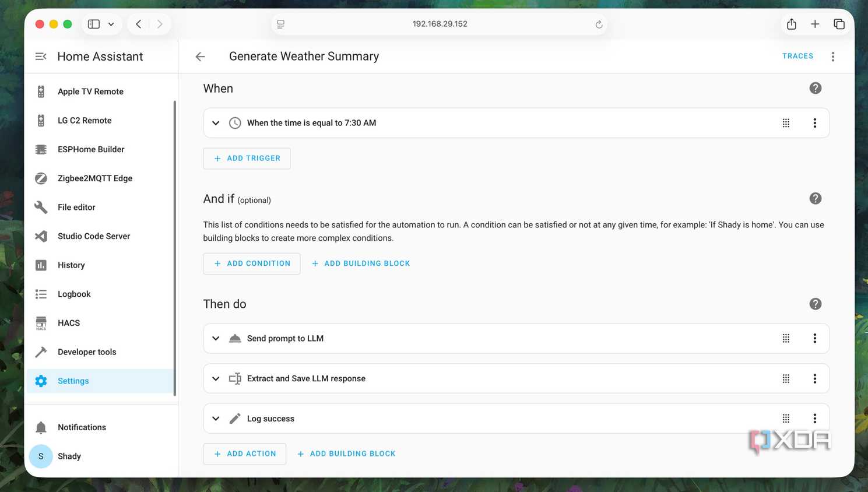Go back with the Safari back button
The height and width of the screenshot is (492, 868).
point(139,24)
